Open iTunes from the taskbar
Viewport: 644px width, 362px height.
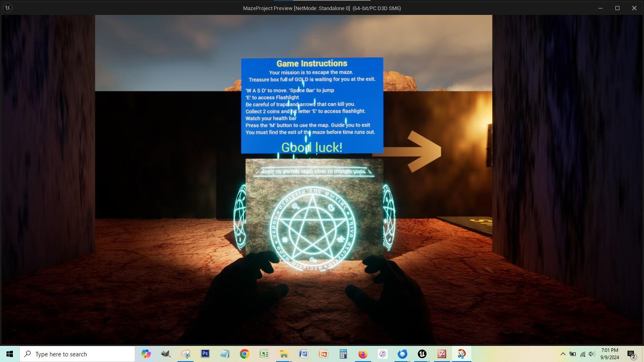pyautogui.click(x=382, y=354)
